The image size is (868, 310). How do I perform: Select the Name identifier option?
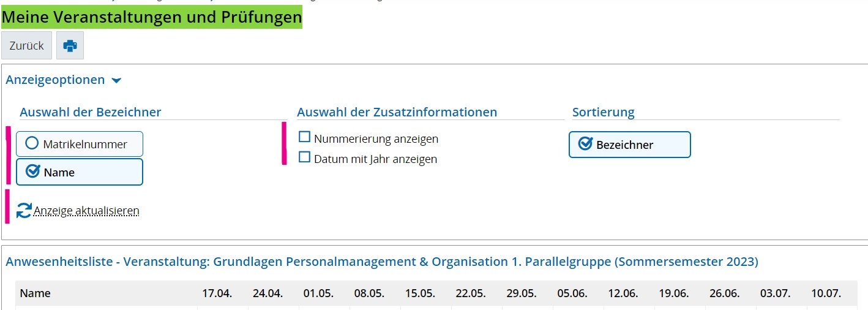point(79,172)
